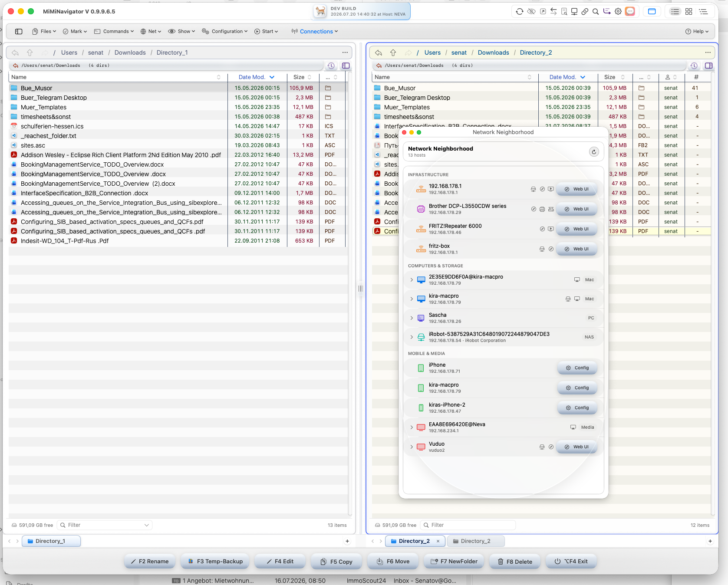The image size is (728, 585).
Task: Click the right panel Filter input field
Action: coord(468,525)
